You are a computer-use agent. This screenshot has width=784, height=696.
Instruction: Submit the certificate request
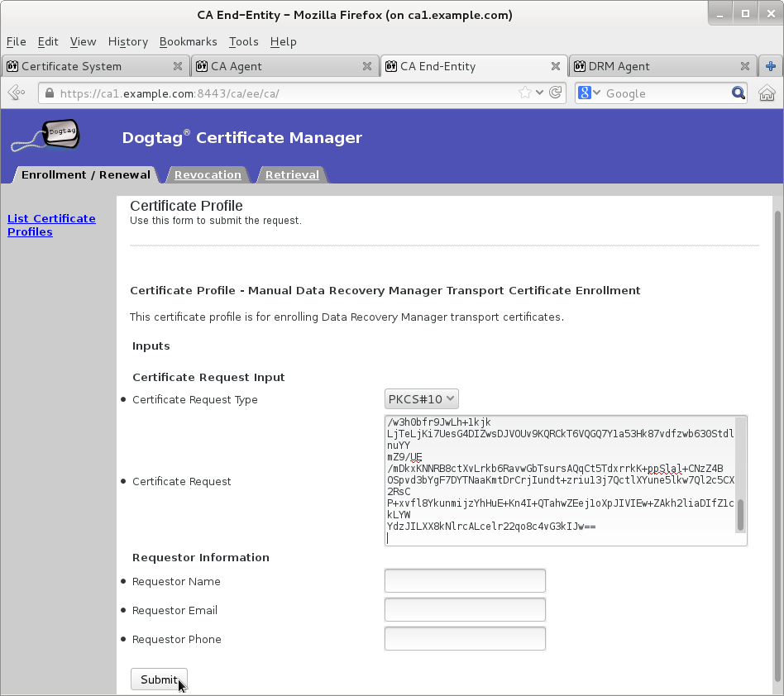pyautogui.click(x=159, y=679)
